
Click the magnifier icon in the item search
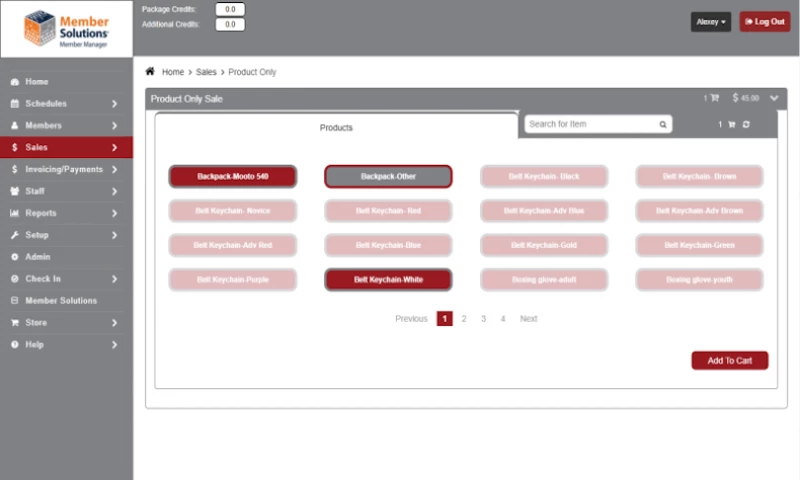[662, 125]
